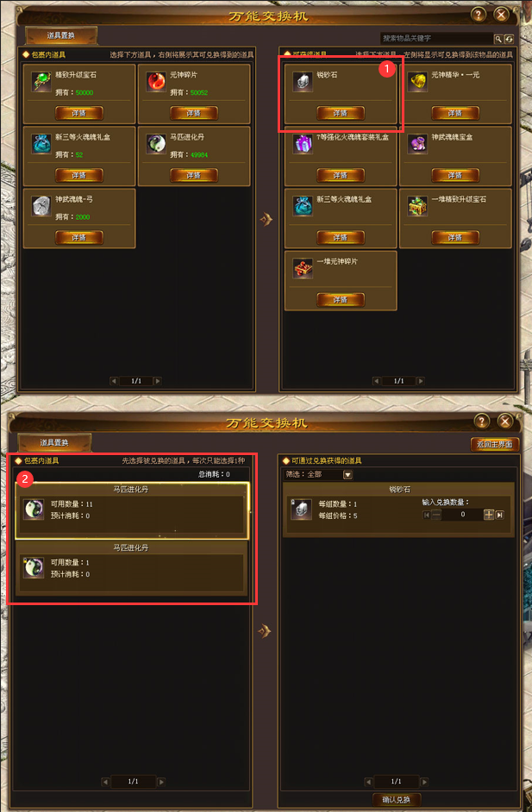Click the 一堆元神碎片 red pile icon

click(303, 268)
